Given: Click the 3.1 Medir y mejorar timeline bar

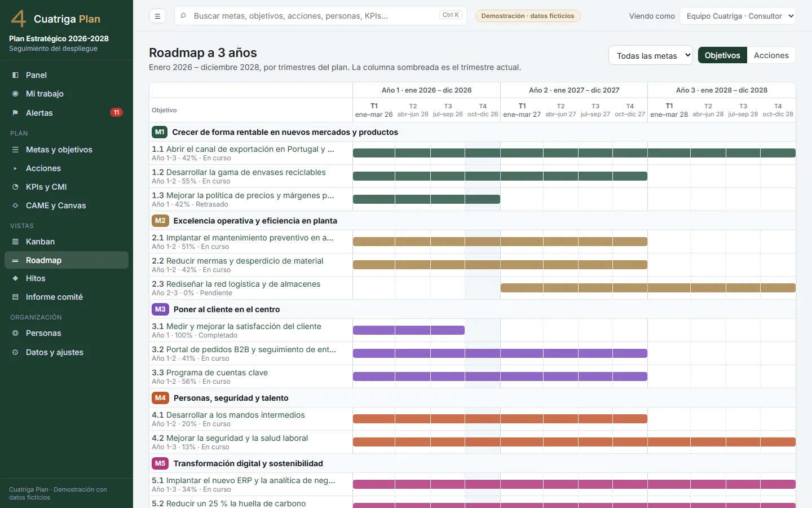Looking at the screenshot, I should (x=409, y=330).
